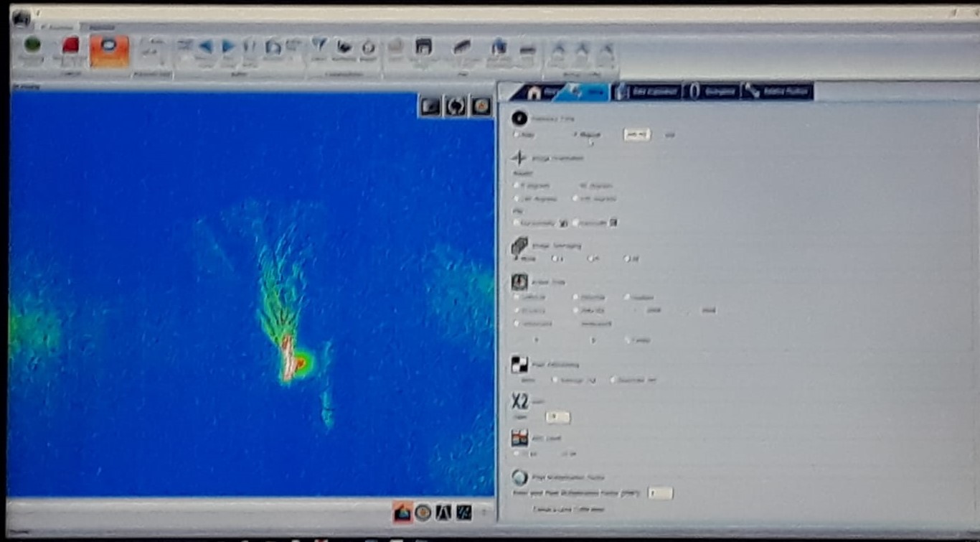This screenshot has width=980, height=542.
Task: Click the round icon below the image
Action: click(x=423, y=513)
